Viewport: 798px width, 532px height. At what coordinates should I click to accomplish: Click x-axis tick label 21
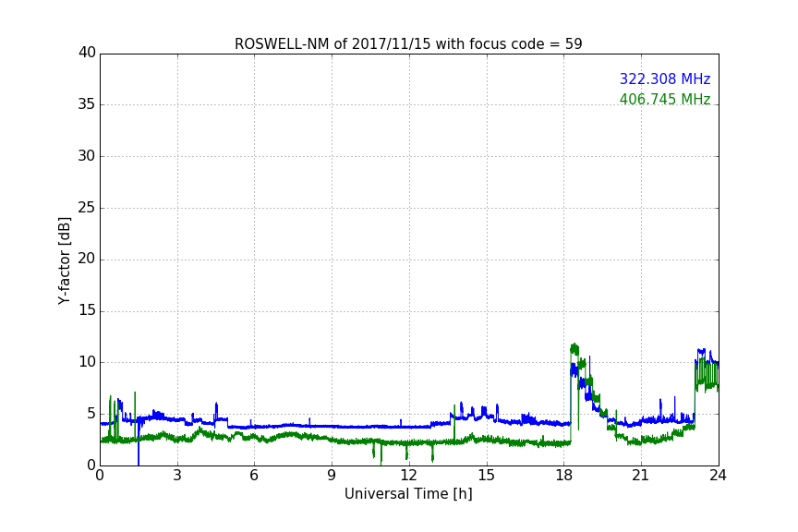pos(641,476)
